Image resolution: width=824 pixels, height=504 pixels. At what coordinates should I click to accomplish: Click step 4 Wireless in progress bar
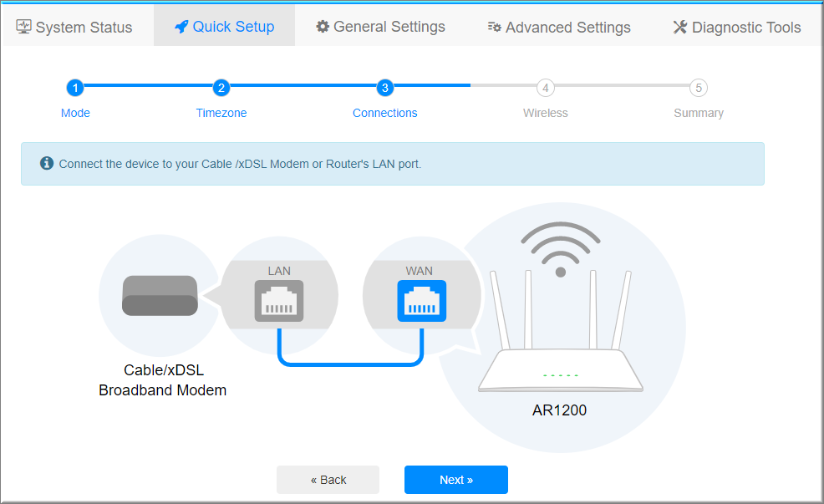(x=545, y=88)
